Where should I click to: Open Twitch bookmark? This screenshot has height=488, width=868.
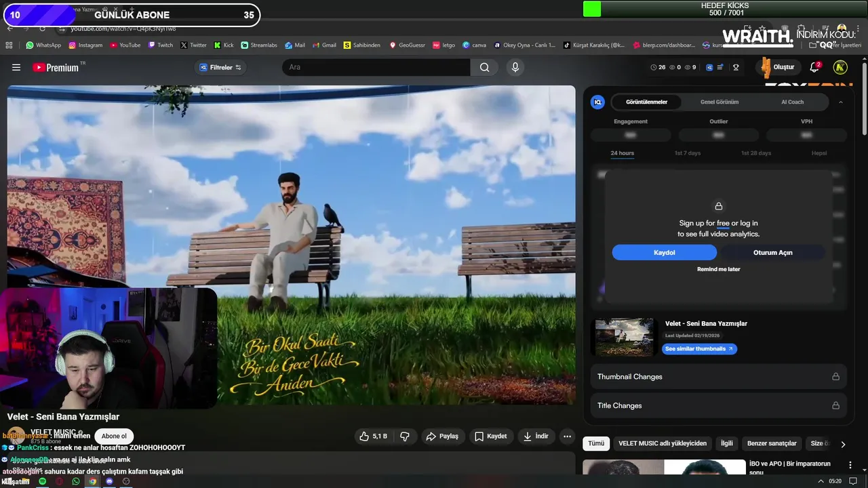tap(160, 45)
